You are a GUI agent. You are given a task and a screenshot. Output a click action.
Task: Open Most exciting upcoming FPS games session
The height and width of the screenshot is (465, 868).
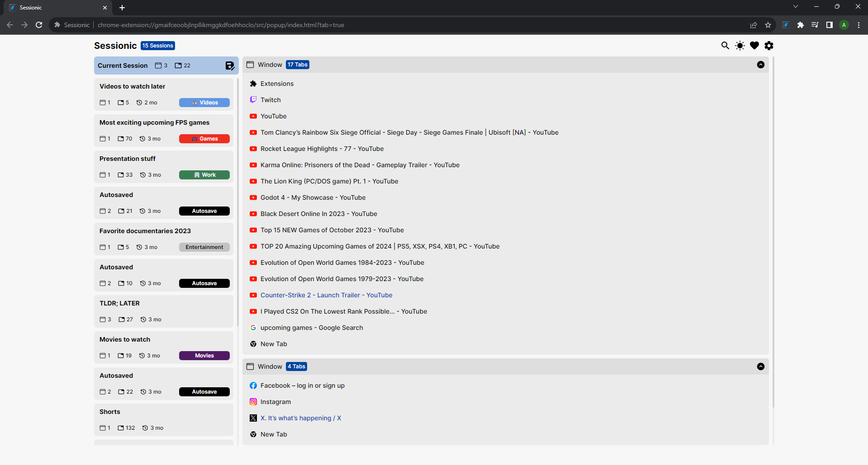(164, 131)
